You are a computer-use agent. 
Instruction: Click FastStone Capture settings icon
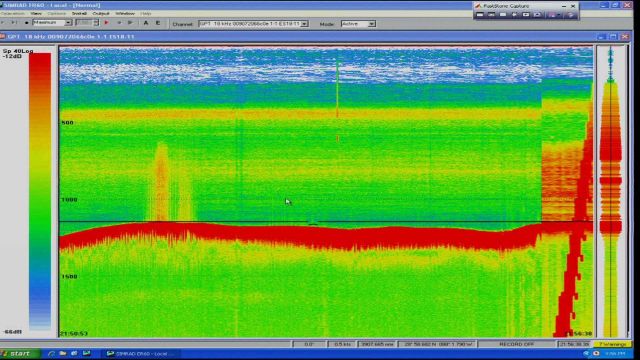pyautogui.click(x=571, y=14)
